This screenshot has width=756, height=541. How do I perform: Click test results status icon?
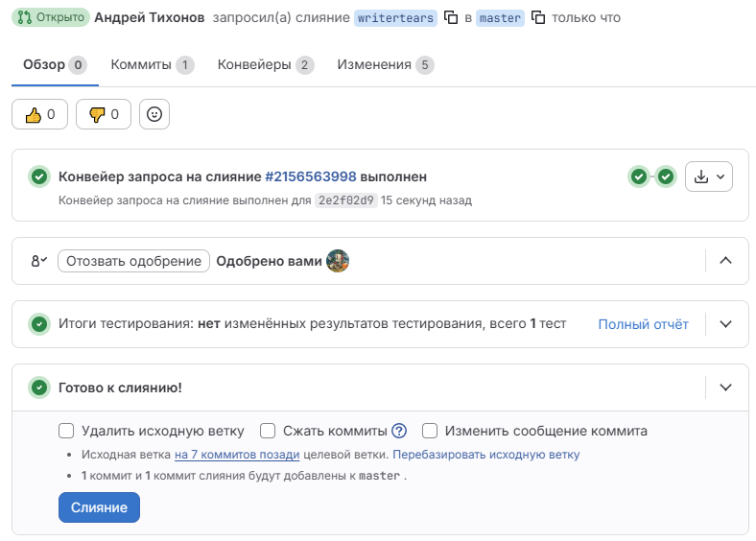39,324
